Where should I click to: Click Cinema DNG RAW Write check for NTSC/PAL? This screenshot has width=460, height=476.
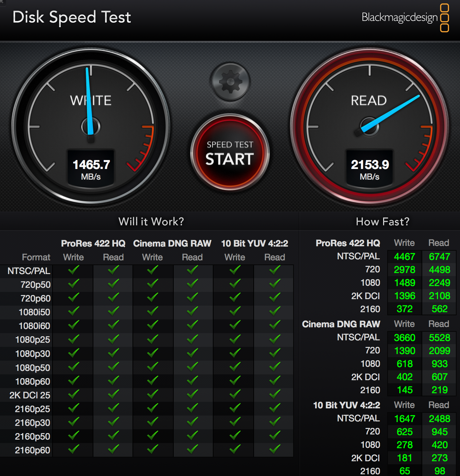point(152,270)
